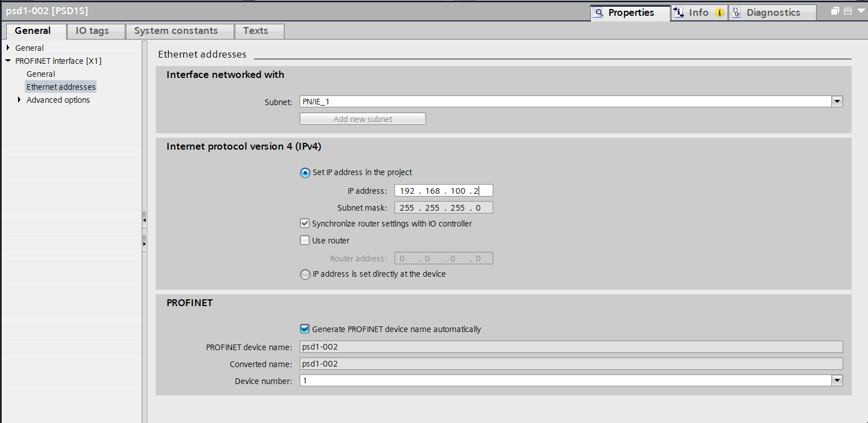Collapse navigation pane with left splitter arrow
This screenshot has width=868, height=423.
point(144,219)
